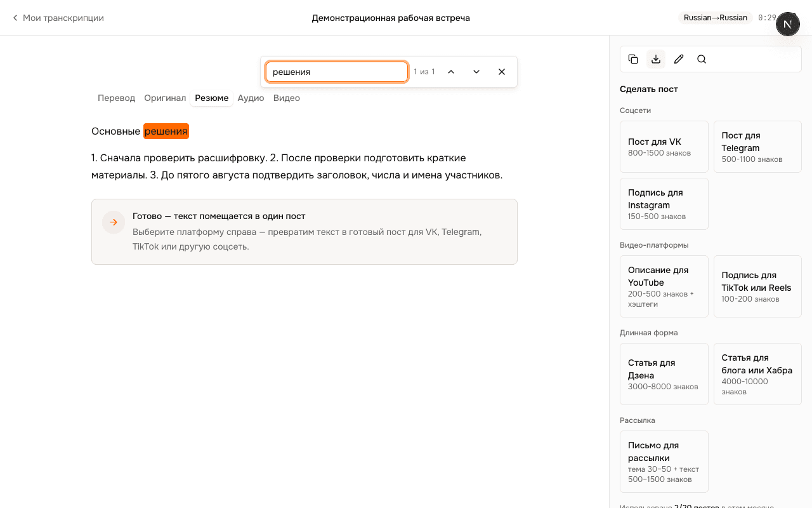Viewport: 812px width, 508px height.
Task: Go to previous search match arrow
Action: click(451, 72)
